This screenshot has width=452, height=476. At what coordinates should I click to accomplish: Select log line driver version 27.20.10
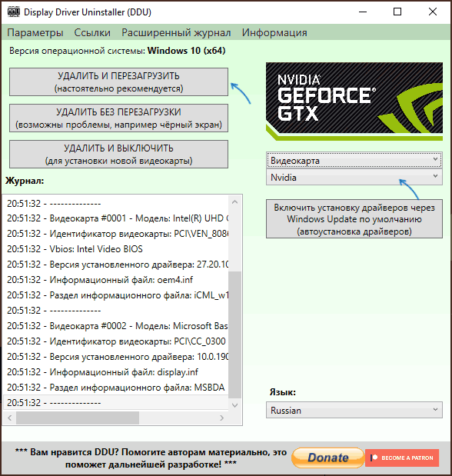(x=115, y=264)
